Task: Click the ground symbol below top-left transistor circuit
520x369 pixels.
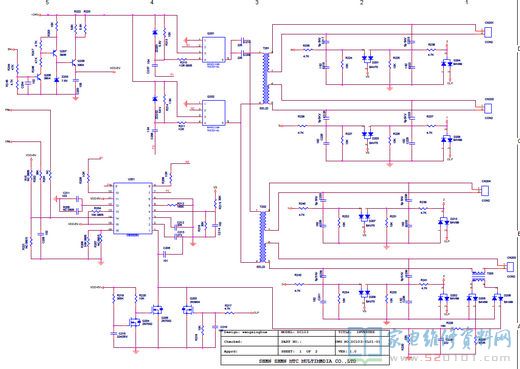Action: [x=76, y=98]
